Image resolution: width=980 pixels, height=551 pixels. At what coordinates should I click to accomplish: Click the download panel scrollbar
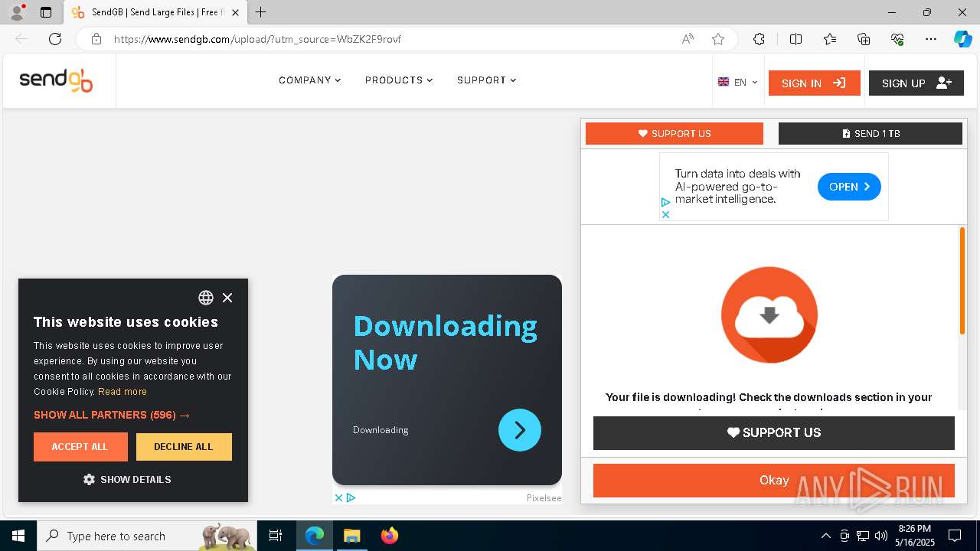click(x=962, y=281)
